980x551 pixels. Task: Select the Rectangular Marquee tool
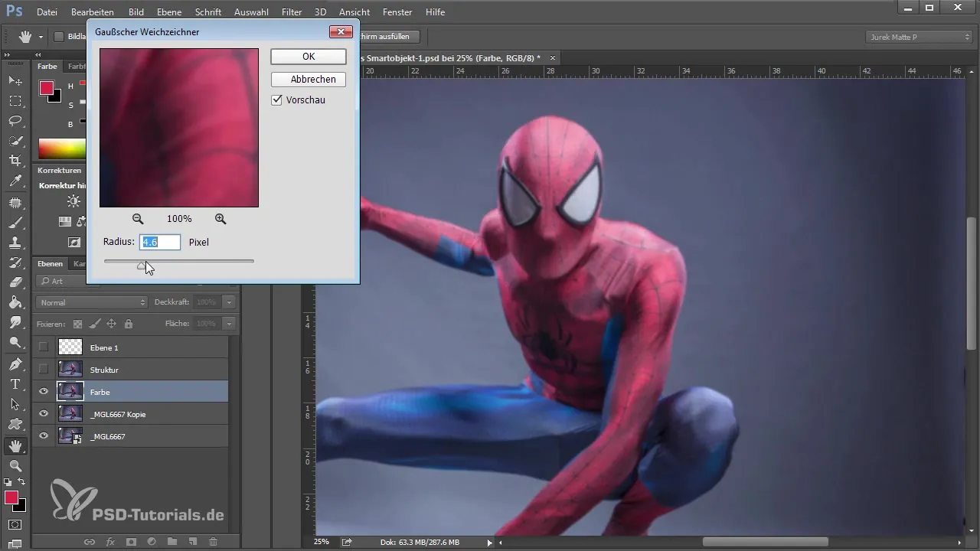(x=15, y=100)
